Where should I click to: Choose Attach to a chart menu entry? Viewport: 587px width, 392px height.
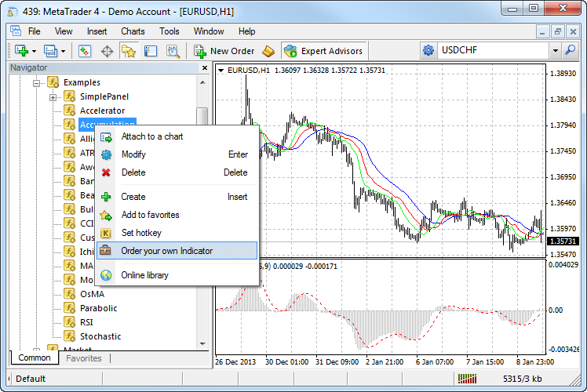(x=152, y=136)
